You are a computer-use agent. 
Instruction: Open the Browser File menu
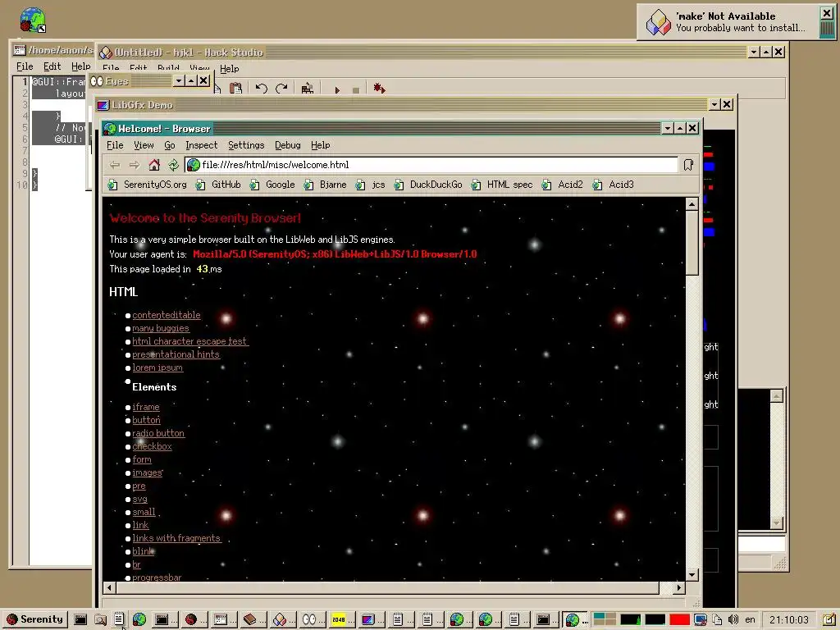[x=115, y=145]
